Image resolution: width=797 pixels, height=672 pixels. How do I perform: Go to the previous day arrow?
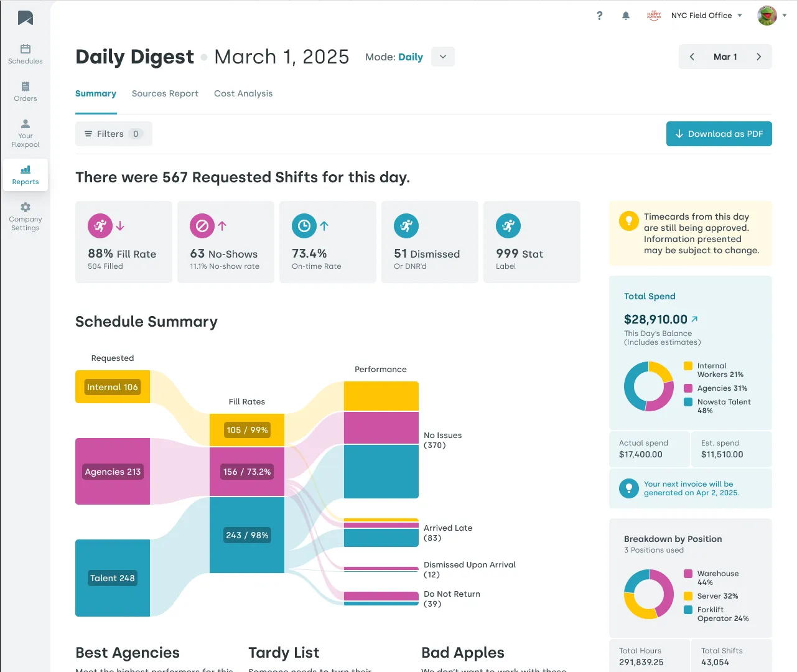[692, 57]
